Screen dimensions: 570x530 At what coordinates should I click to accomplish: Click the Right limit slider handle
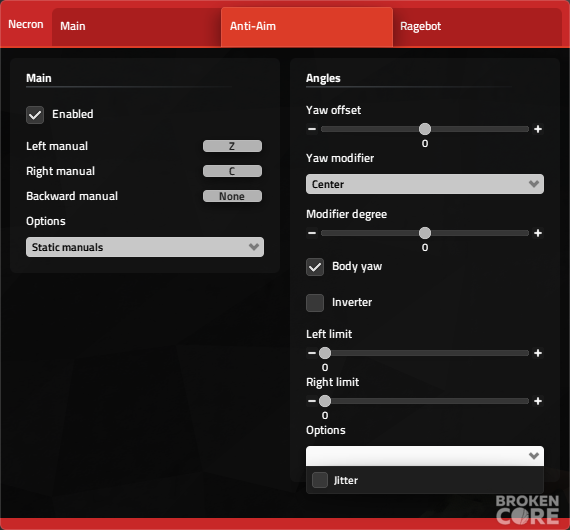(x=325, y=401)
